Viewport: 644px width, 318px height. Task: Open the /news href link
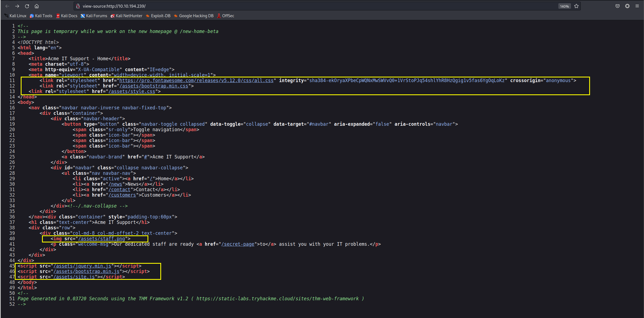(115, 184)
